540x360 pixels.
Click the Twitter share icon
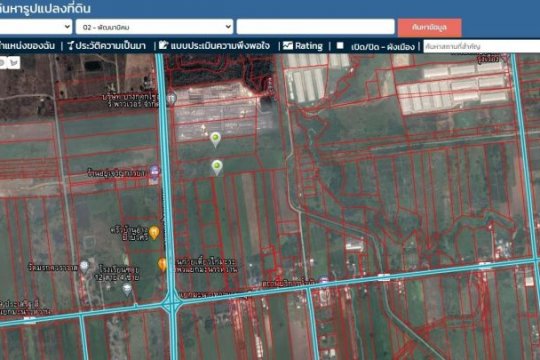[x=14, y=63]
